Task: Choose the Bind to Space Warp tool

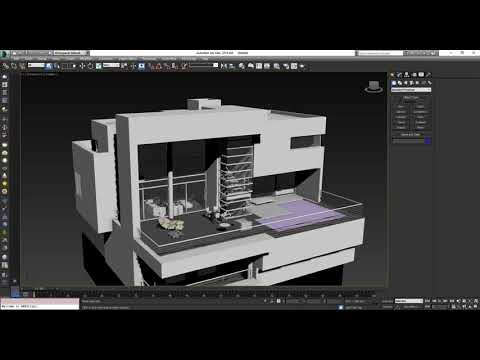Action: pyautogui.click(x=22, y=66)
